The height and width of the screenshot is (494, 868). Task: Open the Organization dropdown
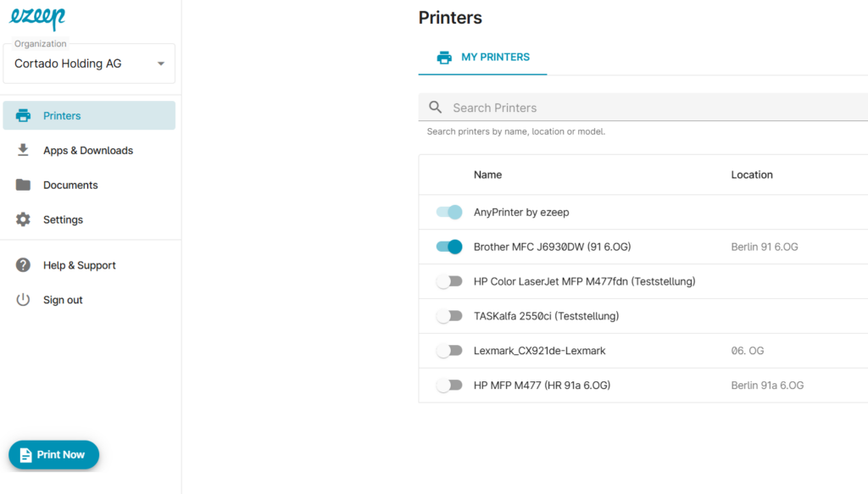89,64
